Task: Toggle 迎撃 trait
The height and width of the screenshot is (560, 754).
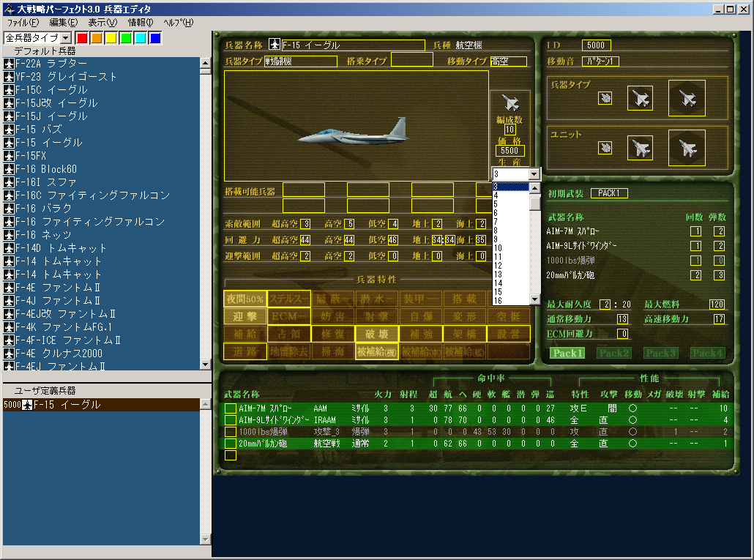Action: pyautogui.click(x=245, y=316)
